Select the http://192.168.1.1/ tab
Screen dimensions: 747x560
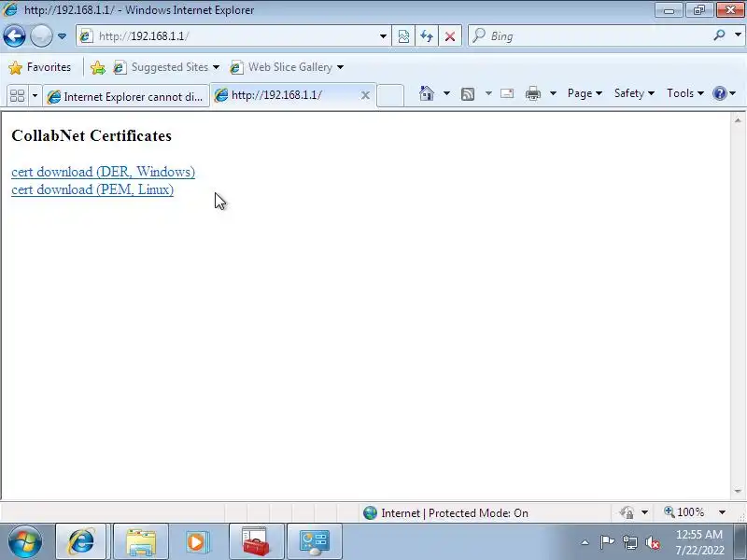pos(285,95)
